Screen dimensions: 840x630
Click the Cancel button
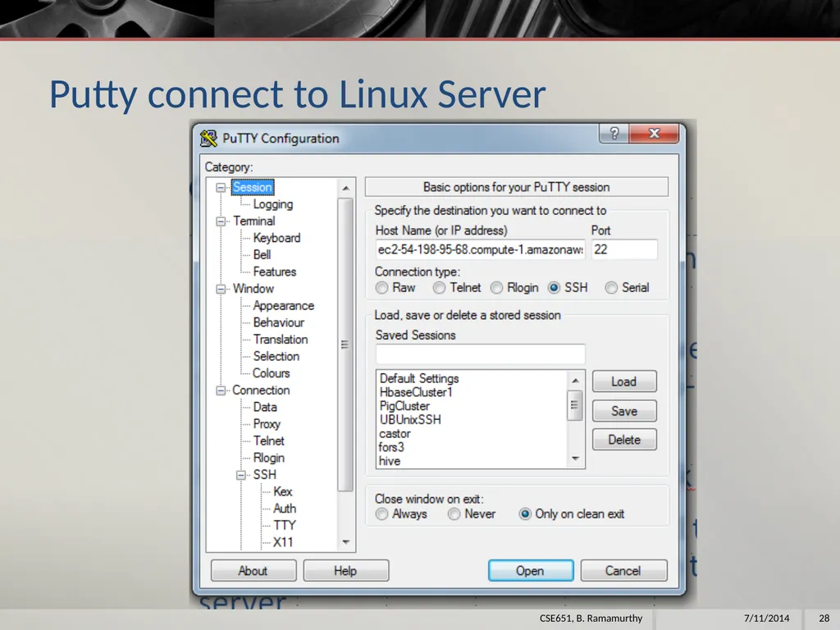click(x=623, y=571)
